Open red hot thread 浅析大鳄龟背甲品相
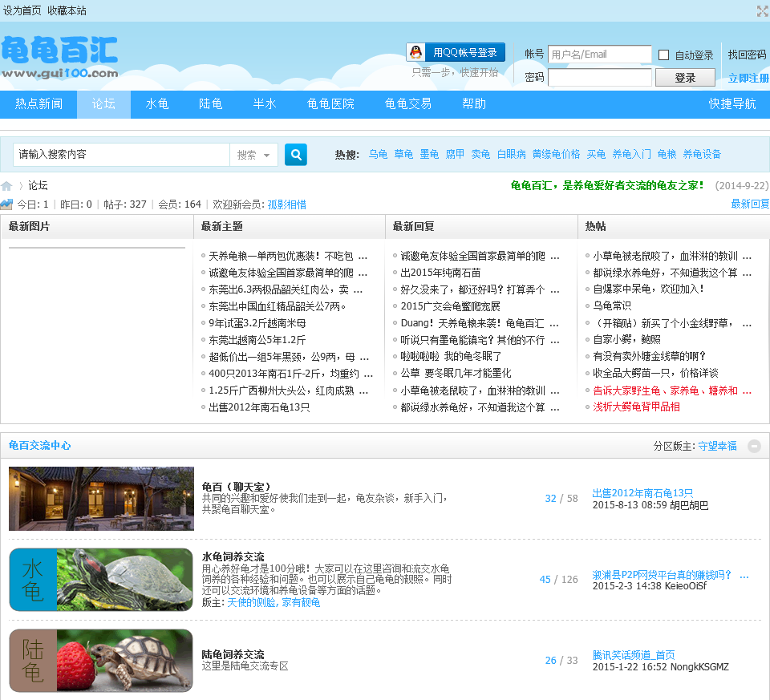This screenshot has width=770, height=700. [x=636, y=407]
